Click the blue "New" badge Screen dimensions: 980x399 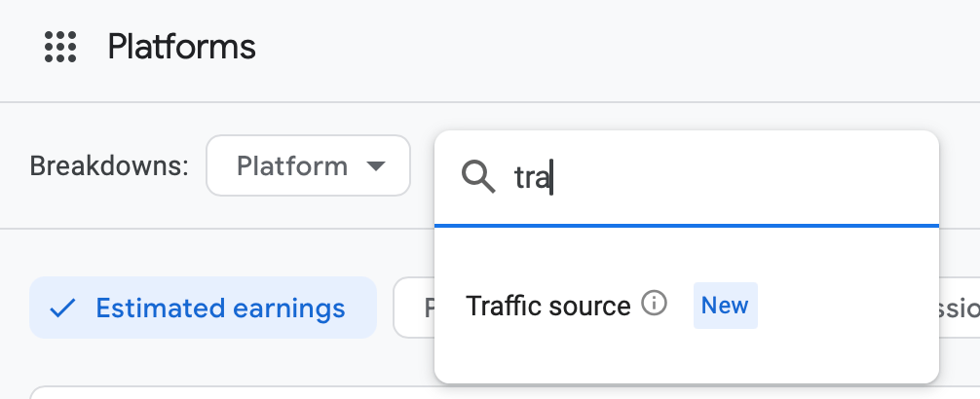pyautogui.click(x=725, y=306)
